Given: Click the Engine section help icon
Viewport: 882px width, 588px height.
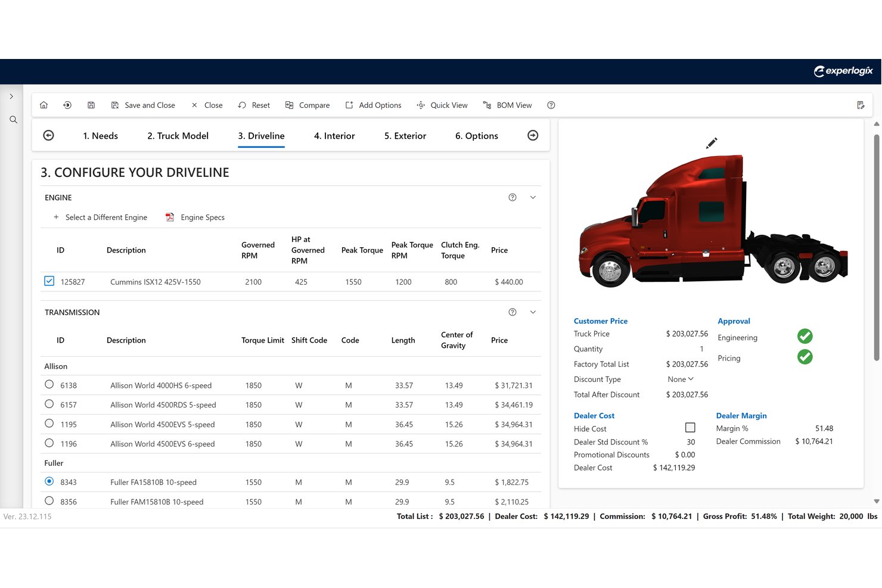Looking at the screenshot, I should pyautogui.click(x=513, y=198).
